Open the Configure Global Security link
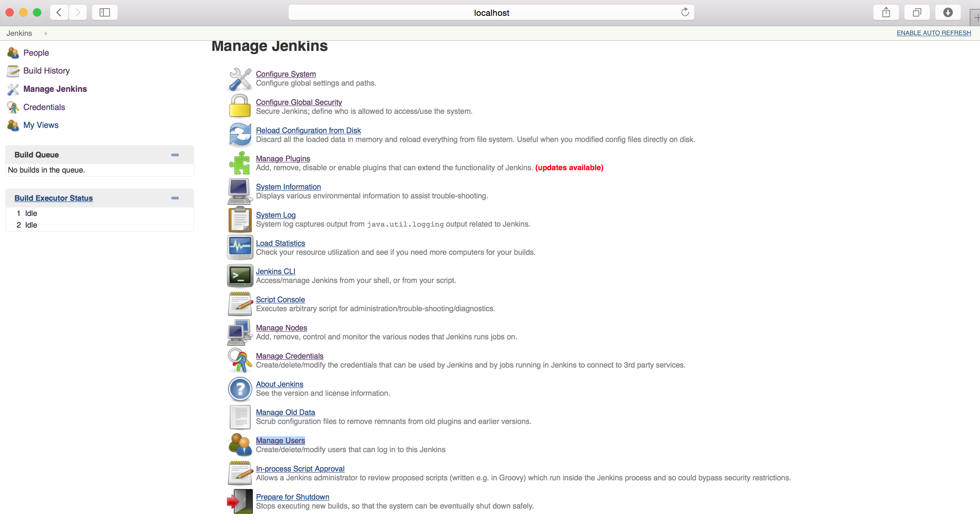The height and width of the screenshot is (524, 980). click(299, 102)
